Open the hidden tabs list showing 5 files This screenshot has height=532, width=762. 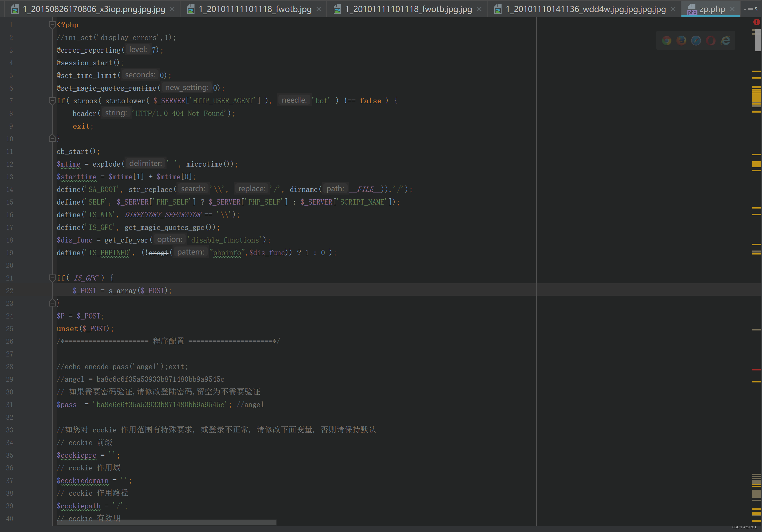pyautogui.click(x=750, y=9)
